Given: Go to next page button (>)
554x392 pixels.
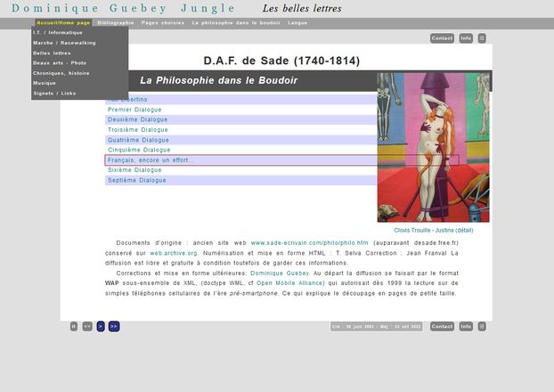Looking at the screenshot, I should [x=101, y=326].
